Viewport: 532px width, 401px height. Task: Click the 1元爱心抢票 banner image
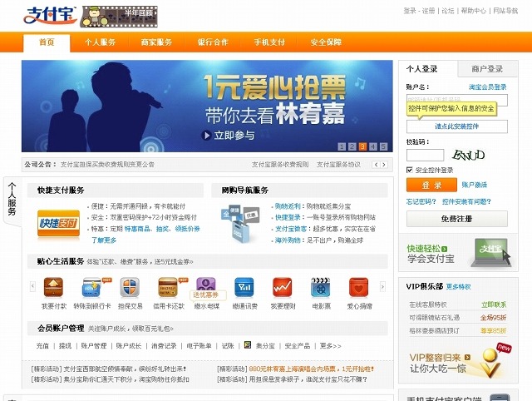point(207,106)
